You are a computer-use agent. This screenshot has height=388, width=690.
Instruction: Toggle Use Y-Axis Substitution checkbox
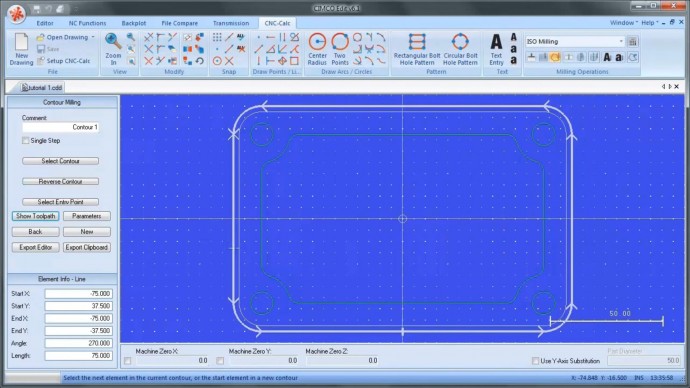tap(535, 361)
